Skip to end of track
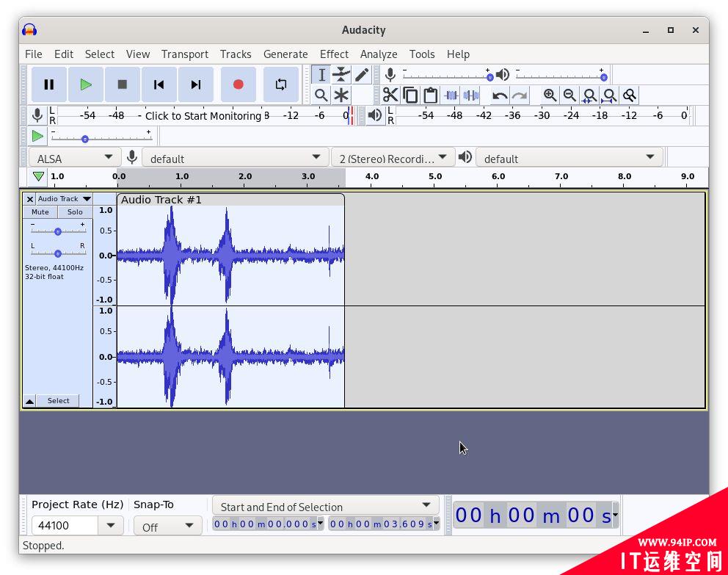Viewport: 728px width, 575px height. (196, 84)
